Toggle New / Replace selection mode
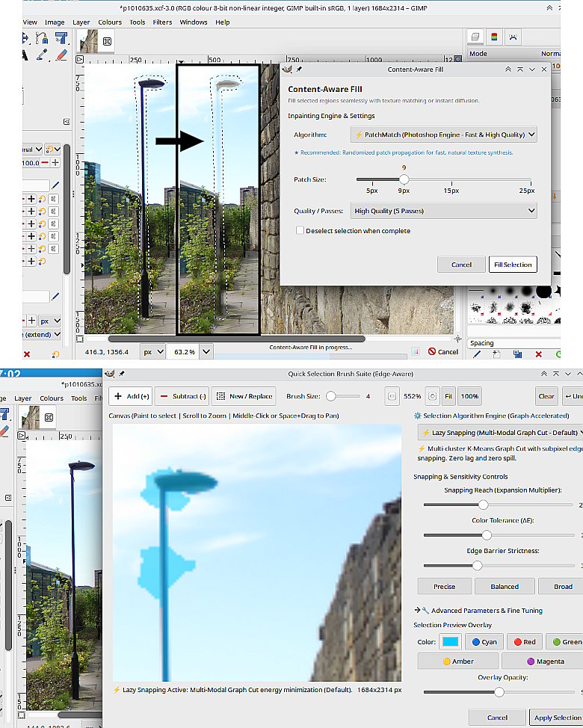This screenshot has height=728, width=583. (244, 396)
